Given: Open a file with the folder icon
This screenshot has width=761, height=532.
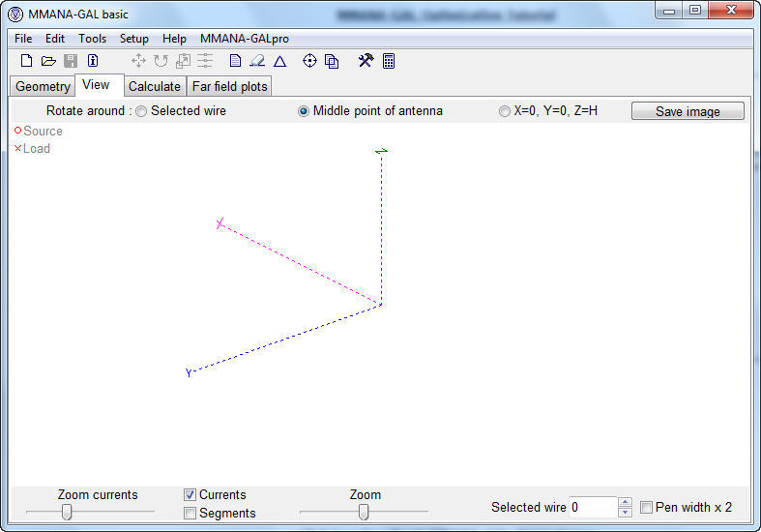Looking at the screenshot, I should (x=48, y=61).
